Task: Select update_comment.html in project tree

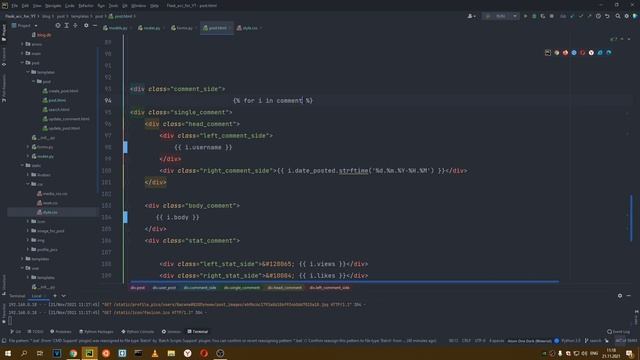Action: click(66, 119)
